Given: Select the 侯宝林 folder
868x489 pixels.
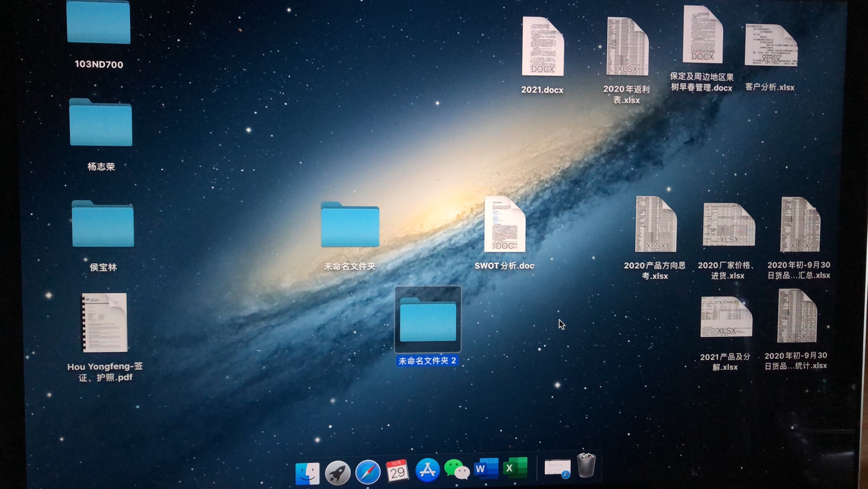Looking at the screenshot, I should (x=103, y=225).
